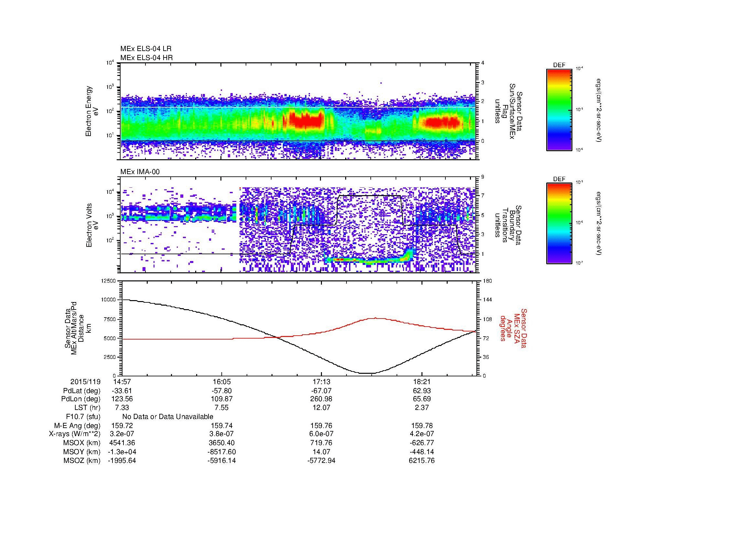Image resolution: width=756 pixels, height=534 pixels.
Task: Select the upper DEF color bar for ELS
Action: point(559,110)
